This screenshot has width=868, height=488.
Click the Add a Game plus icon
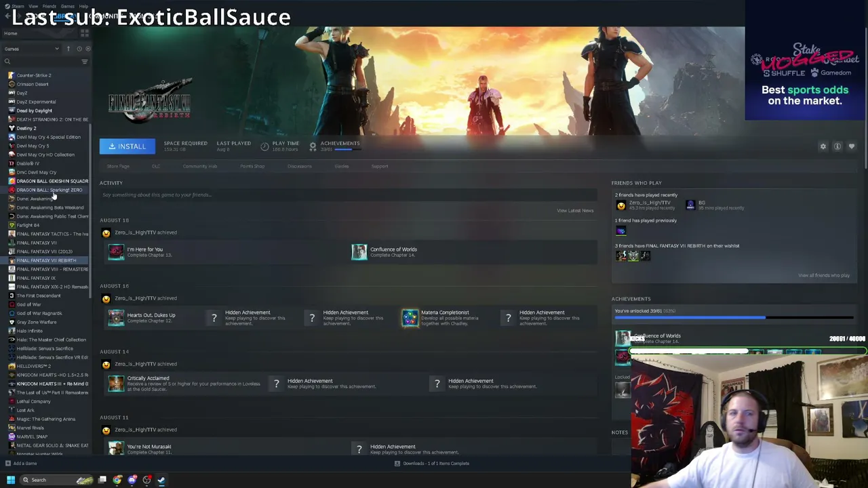point(7,464)
